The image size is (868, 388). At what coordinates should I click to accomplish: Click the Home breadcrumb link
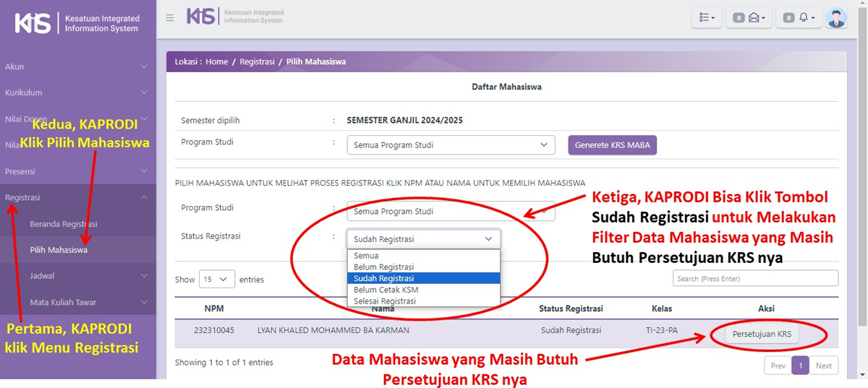pos(216,61)
